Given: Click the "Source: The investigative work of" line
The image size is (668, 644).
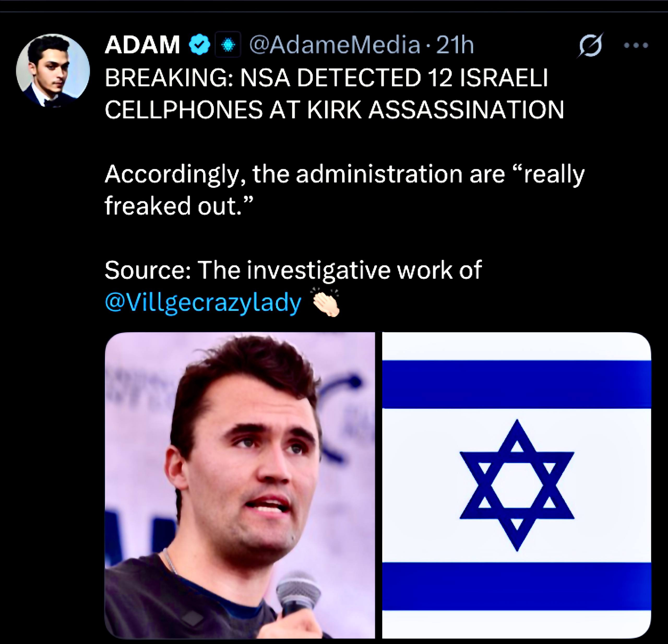Looking at the screenshot, I should click(x=293, y=270).
